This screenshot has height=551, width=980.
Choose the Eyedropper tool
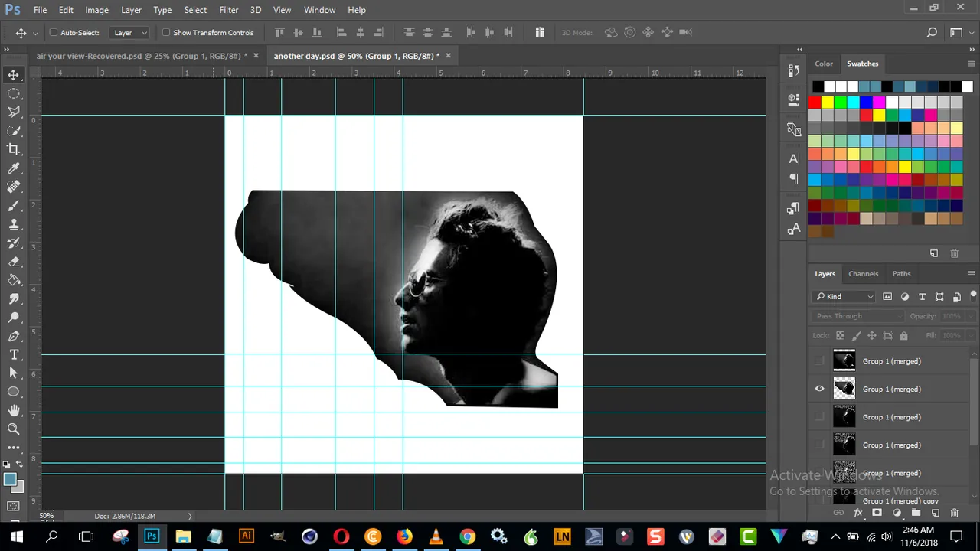coord(14,168)
